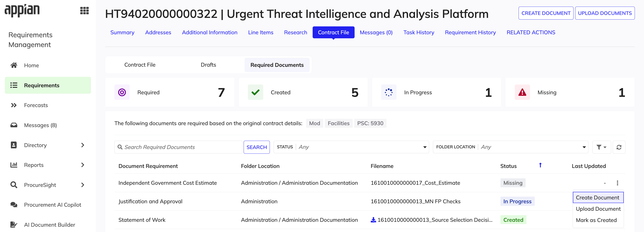Expand the ProcureSight submenu chevron

[x=83, y=185]
